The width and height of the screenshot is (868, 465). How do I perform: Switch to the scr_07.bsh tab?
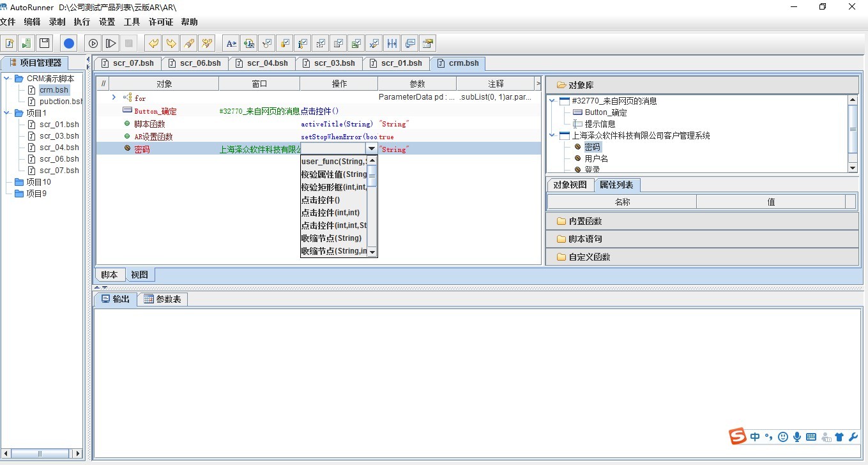[127, 63]
